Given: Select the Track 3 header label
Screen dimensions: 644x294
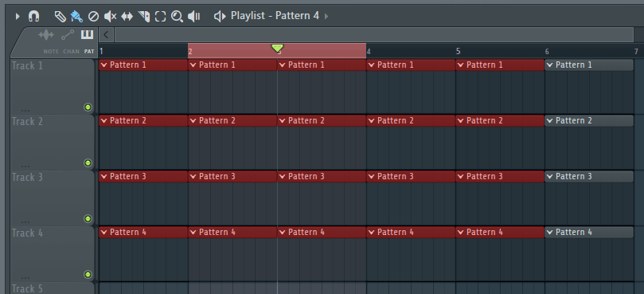Looking at the screenshot, I should [x=28, y=177].
